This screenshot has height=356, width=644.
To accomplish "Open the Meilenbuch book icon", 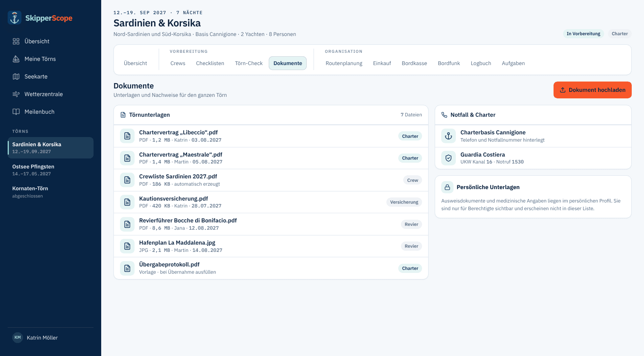I will coord(16,112).
